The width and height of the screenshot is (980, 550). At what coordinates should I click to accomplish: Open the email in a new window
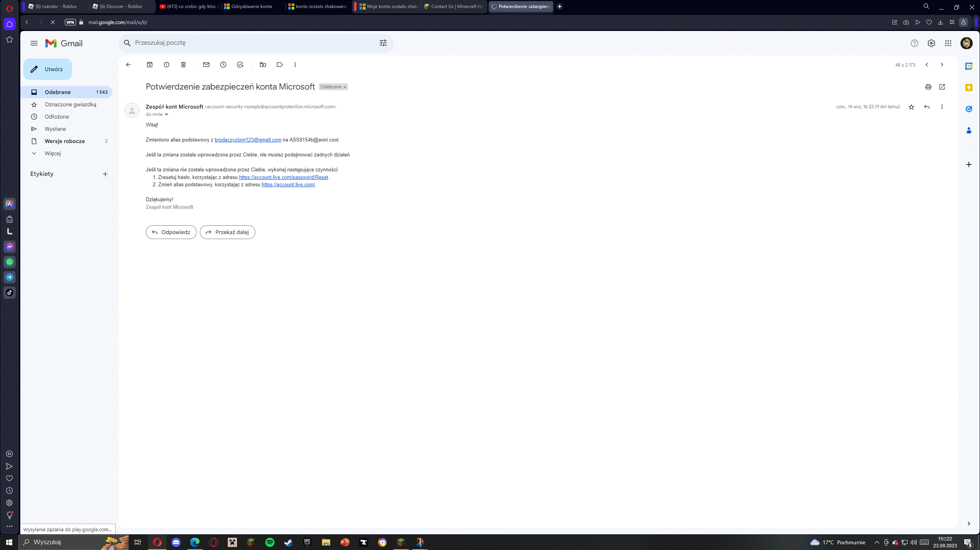coord(942,87)
